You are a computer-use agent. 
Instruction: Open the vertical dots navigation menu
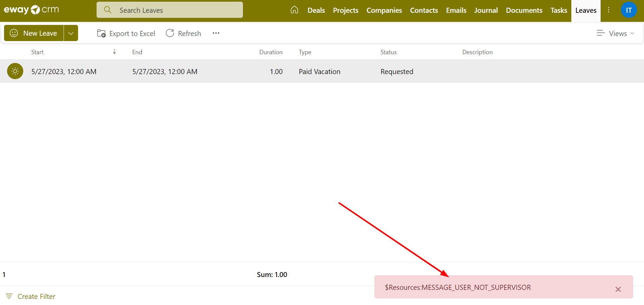click(609, 10)
